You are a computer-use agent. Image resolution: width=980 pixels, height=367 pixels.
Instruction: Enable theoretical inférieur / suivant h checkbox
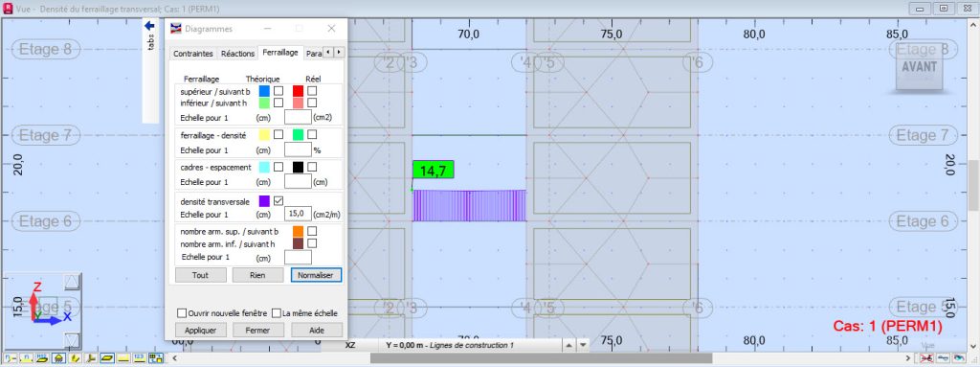(x=278, y=103)
